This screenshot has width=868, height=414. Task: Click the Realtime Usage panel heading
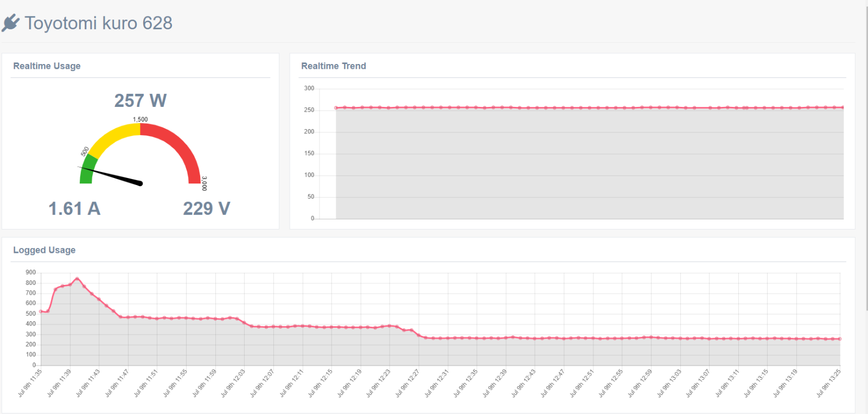tap(47, 66)
